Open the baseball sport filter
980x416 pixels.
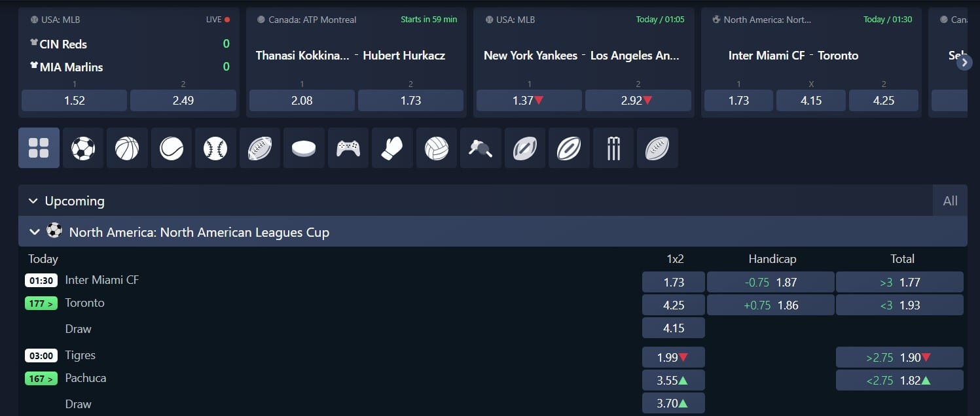(x=215, y=148)
